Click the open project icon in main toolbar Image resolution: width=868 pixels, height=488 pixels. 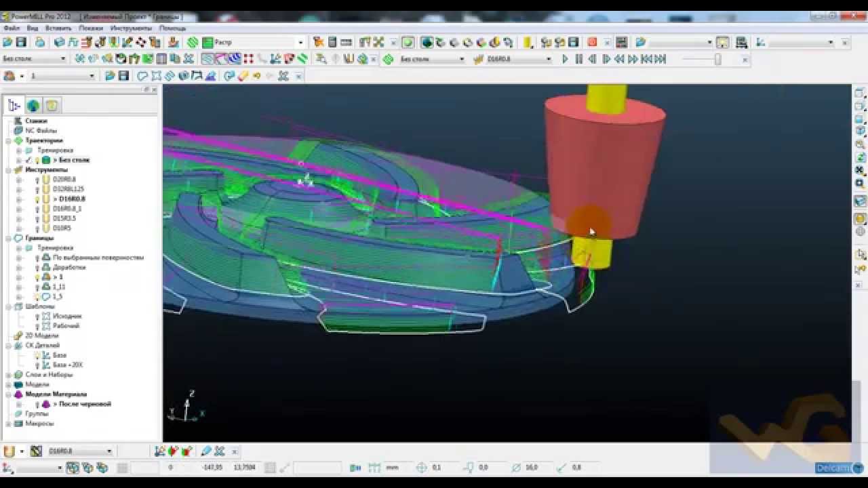9,42
